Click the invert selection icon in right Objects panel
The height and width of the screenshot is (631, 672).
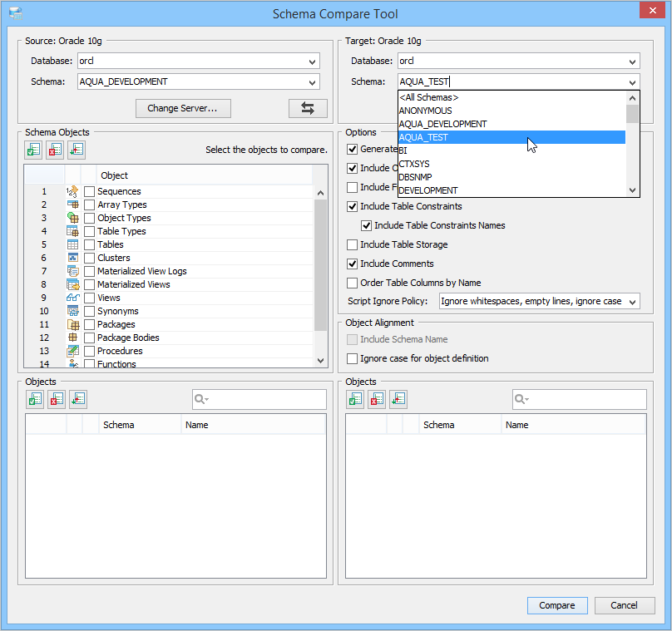click(398, 399)
